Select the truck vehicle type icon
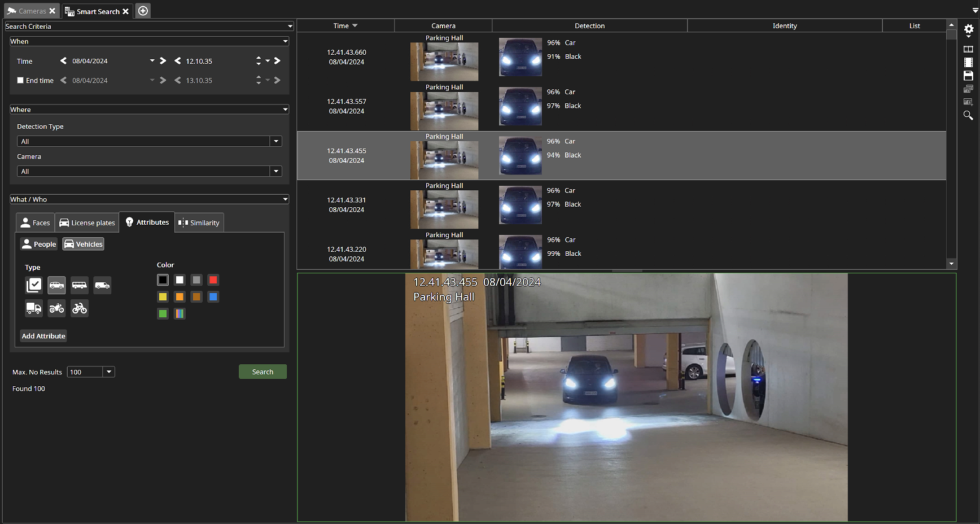The height and width of the screenshot is (524, 980). (34, 308)
